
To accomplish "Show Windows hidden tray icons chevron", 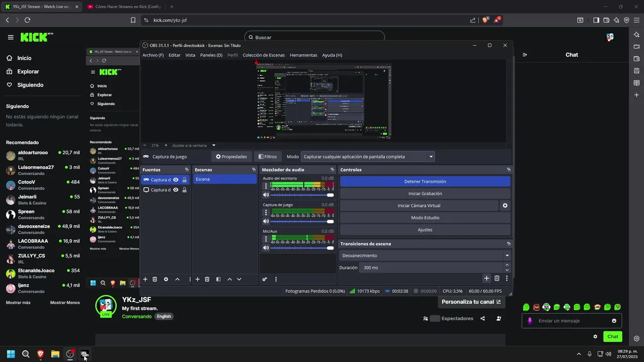I will pos(579,354).
